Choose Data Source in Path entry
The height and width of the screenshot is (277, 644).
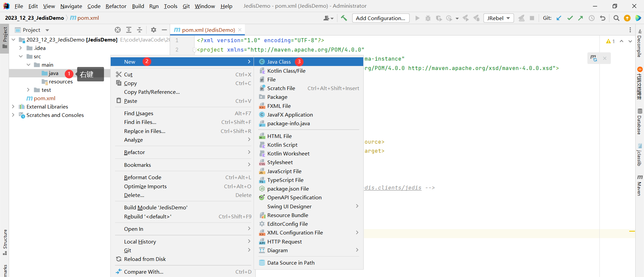point(309,263)
